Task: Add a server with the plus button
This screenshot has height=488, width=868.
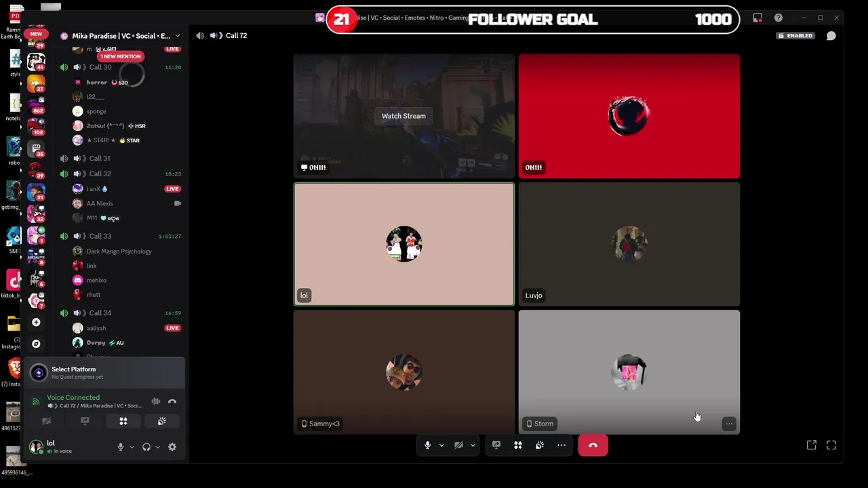Action: (36, 323)
